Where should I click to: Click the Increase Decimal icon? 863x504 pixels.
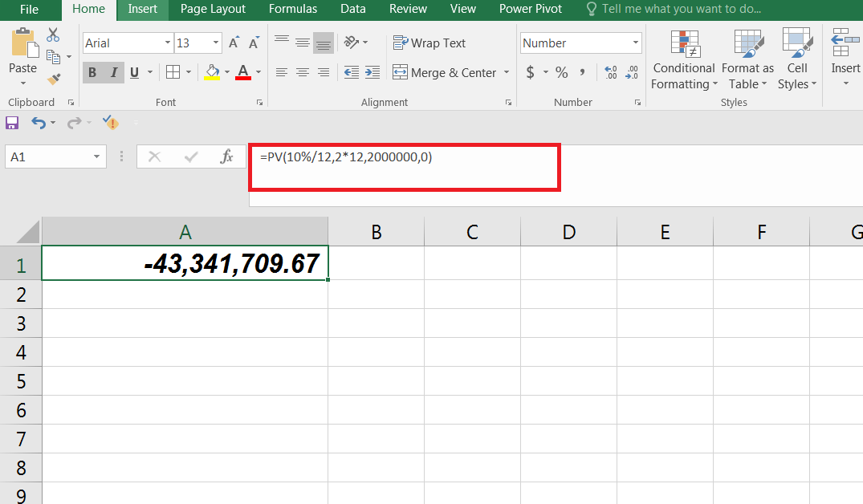point(610,72)
